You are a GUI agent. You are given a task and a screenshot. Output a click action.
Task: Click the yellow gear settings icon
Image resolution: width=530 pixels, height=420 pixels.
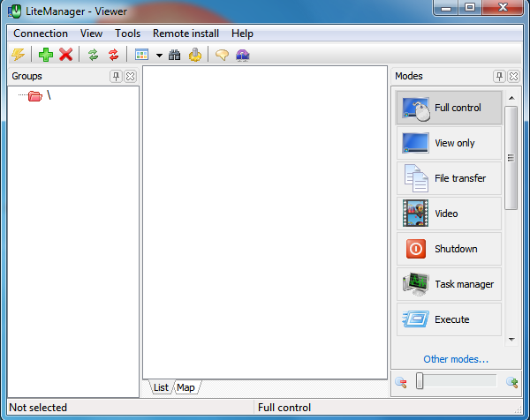[x=195, y=55]
